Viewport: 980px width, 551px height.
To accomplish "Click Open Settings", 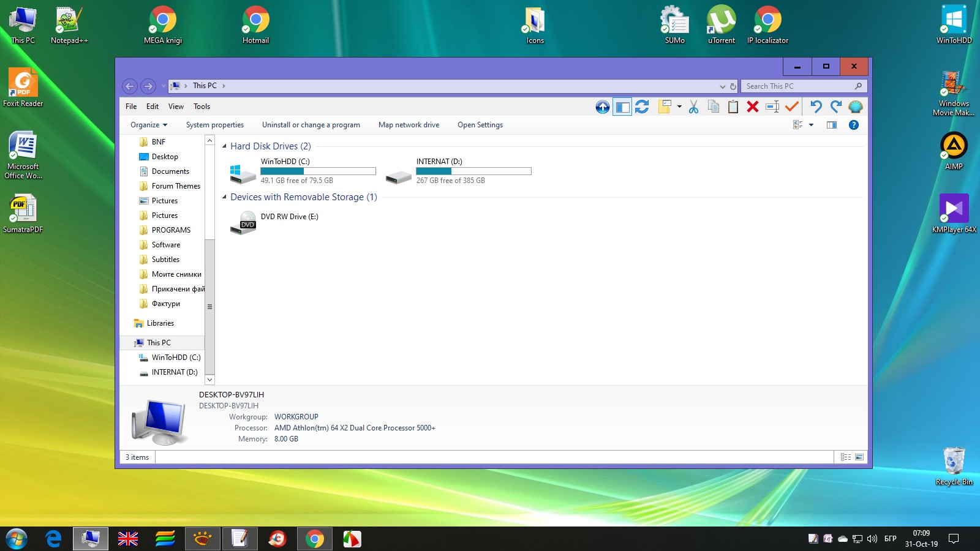I will (x=480, y=125).
